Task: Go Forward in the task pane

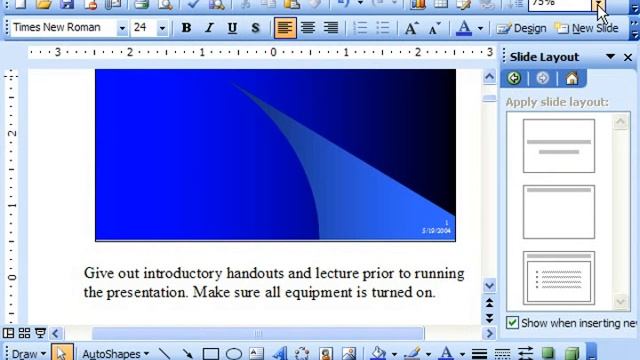Action: 542,78
